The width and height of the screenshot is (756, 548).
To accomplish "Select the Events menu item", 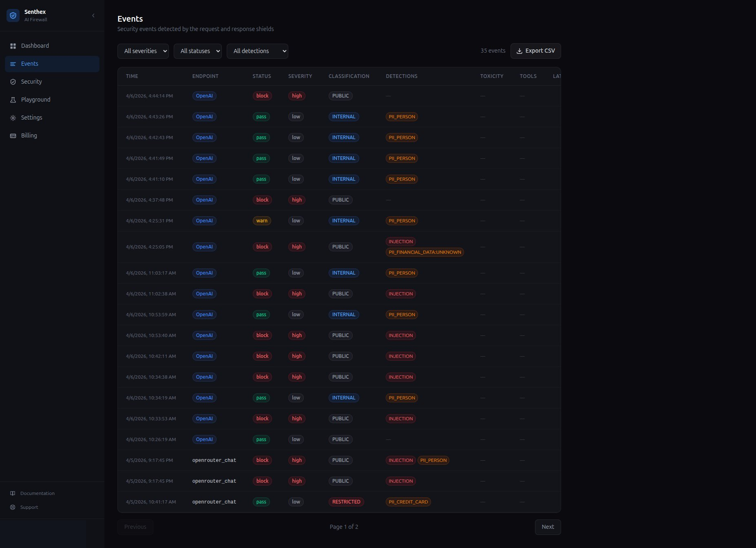I will tap(52, 64).
